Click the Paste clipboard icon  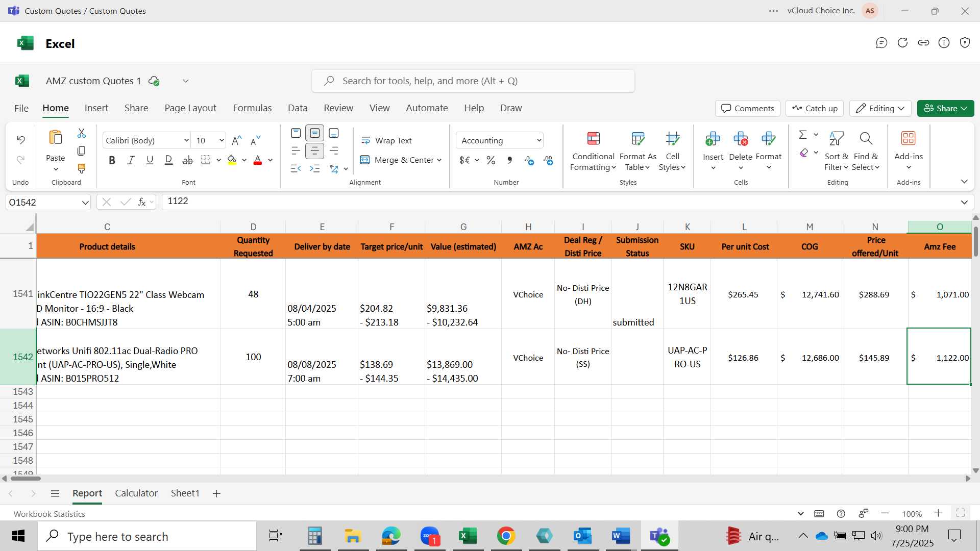coord(55,138)
